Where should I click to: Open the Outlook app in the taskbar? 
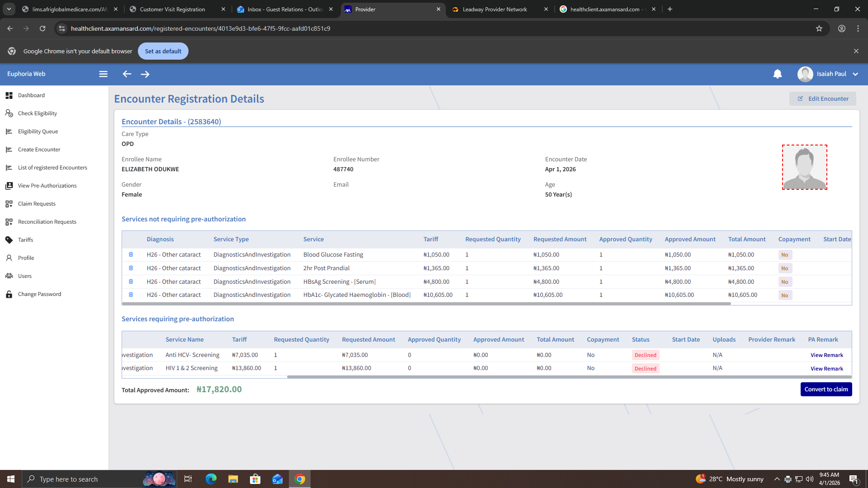pos(277,479)
